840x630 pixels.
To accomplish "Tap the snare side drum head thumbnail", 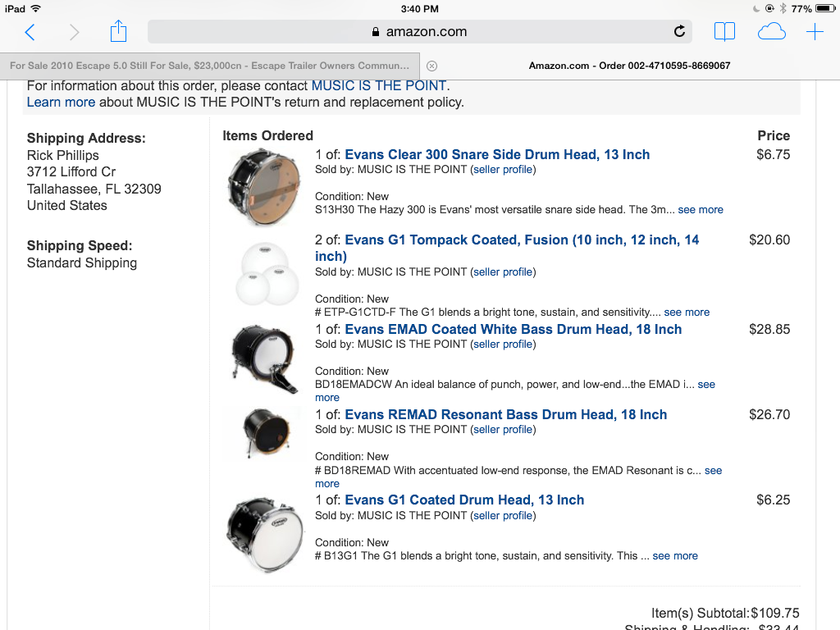I will coord(263,187).
